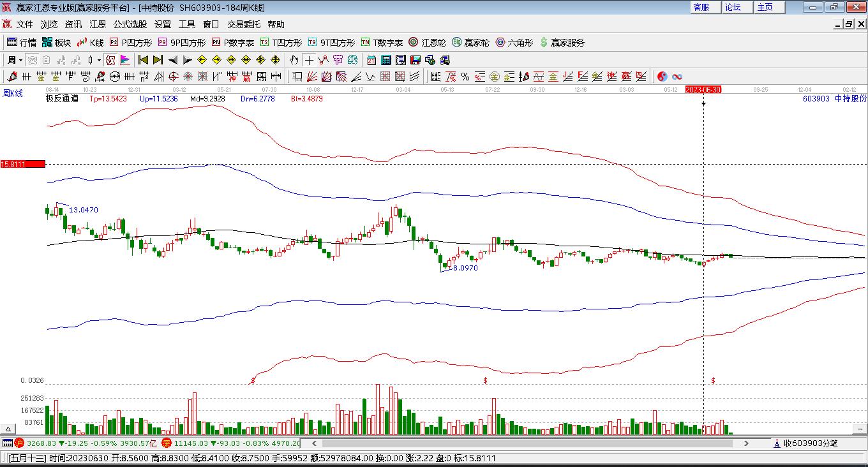
Task: Click the calculator icon in toolbar
Action: 386,60
